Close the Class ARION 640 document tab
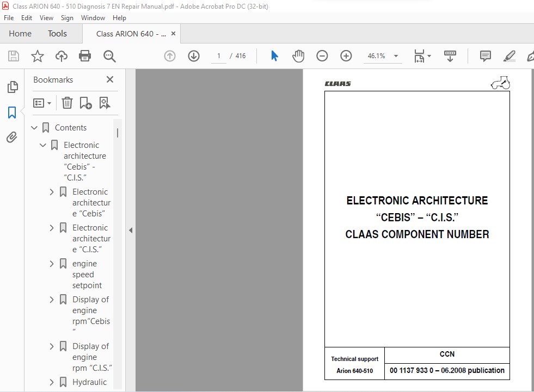 tap(173, 34)
